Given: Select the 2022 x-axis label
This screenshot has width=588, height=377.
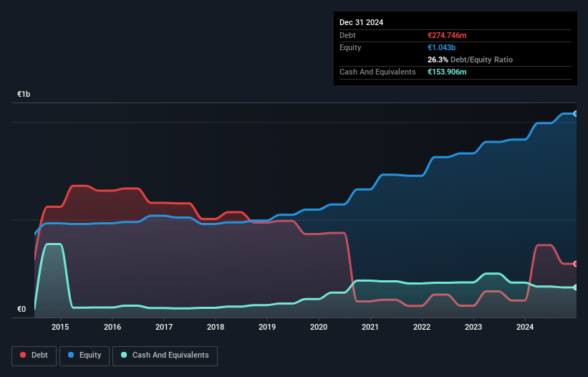Looking at the screenshot, I should coord(422,327).
